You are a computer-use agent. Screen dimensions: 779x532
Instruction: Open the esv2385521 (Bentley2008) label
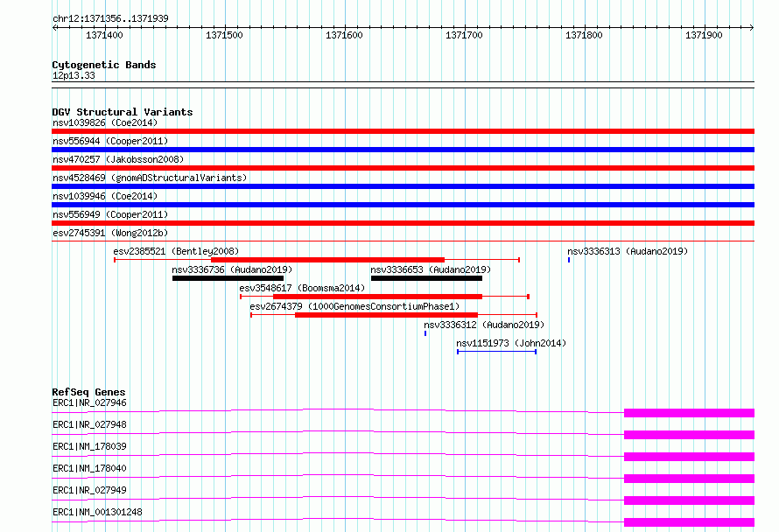point(176,251)
